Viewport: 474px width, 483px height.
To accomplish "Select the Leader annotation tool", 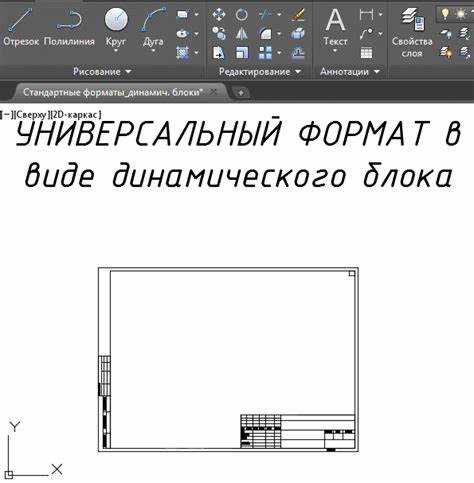I will 366,33.
